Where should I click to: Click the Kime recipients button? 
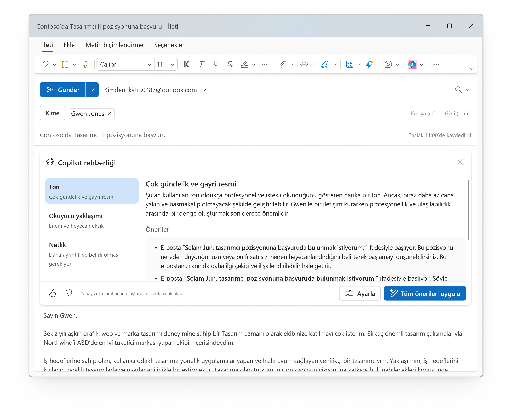pyautogui.click(x=53, y=113)
